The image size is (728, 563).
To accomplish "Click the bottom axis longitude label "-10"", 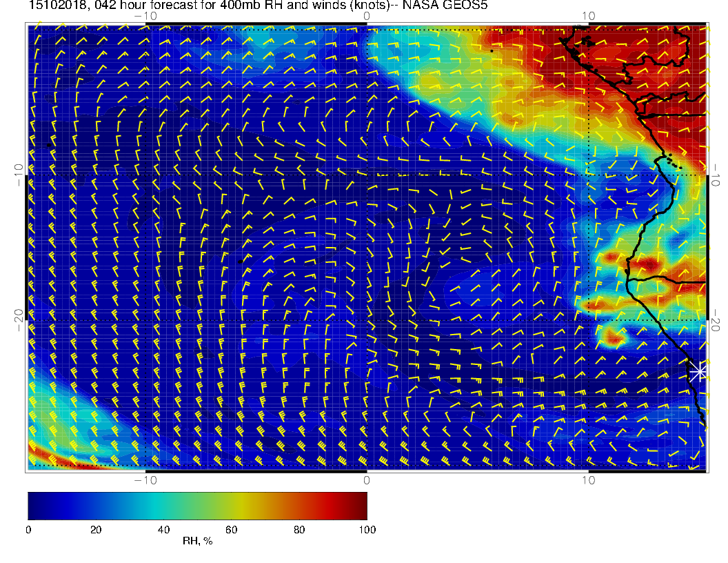I will coord(145,480).
